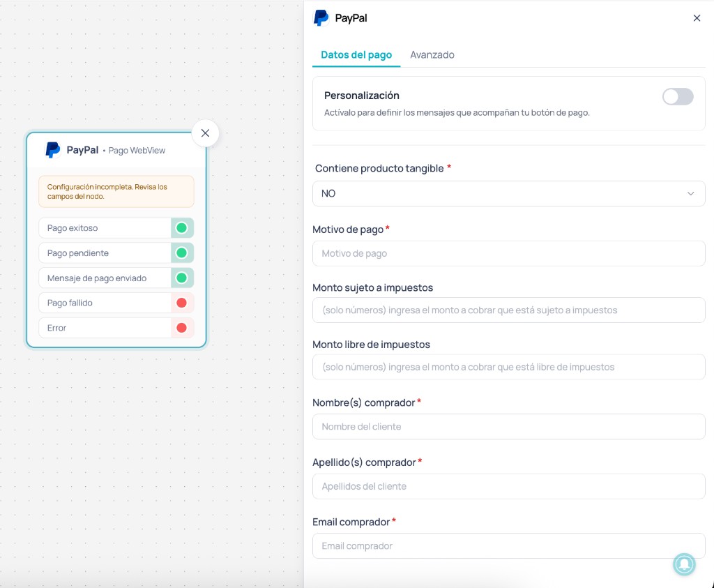Click the Configuración incompleta warning message
Screen dimensions: 714x588
click(x=116, y=192)
